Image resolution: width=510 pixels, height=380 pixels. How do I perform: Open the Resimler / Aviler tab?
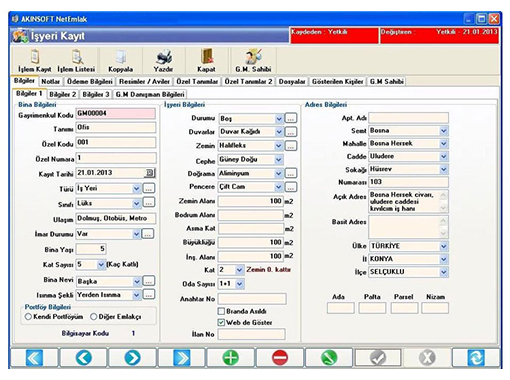(144, 81)
